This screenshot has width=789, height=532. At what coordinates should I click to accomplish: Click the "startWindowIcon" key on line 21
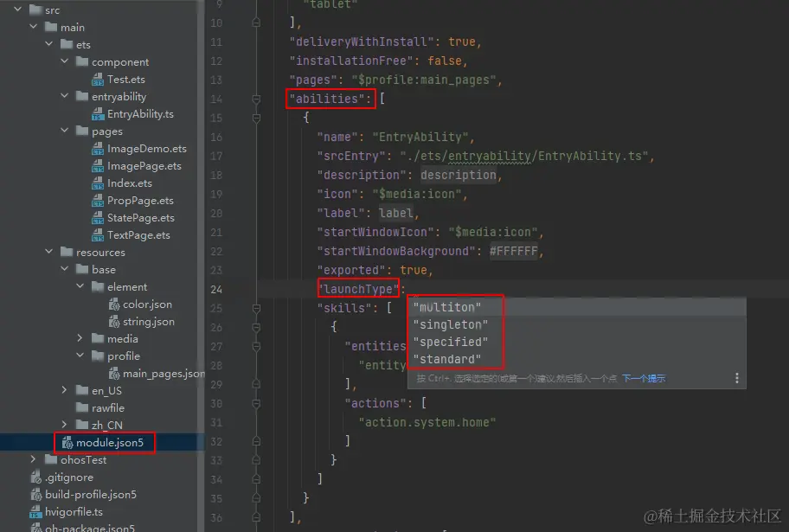(x=375, y=232)
